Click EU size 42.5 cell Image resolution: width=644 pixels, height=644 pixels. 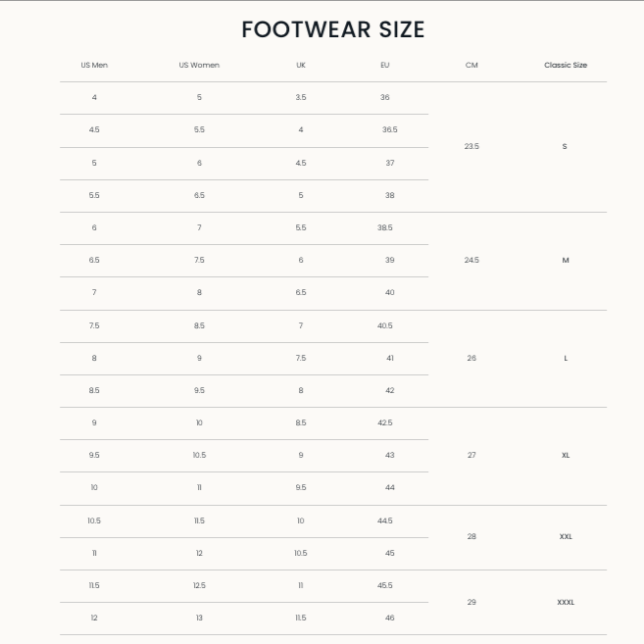pyautogui.click(x=385, y=422)
